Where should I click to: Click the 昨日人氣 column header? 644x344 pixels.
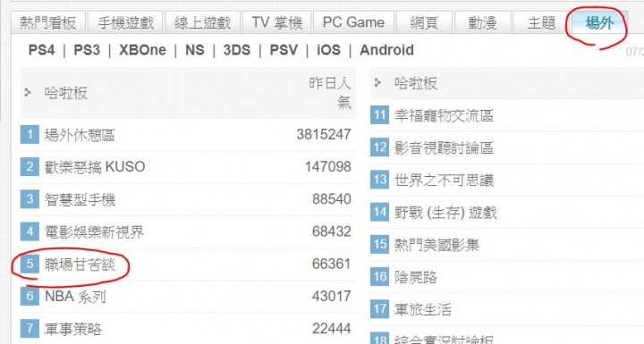[330, 93]
